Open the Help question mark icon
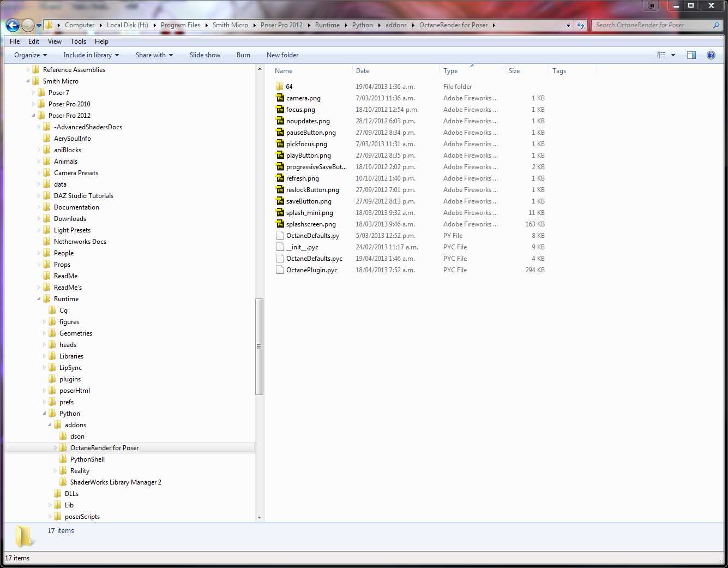The image size is (728, 568). click(711, 55)
